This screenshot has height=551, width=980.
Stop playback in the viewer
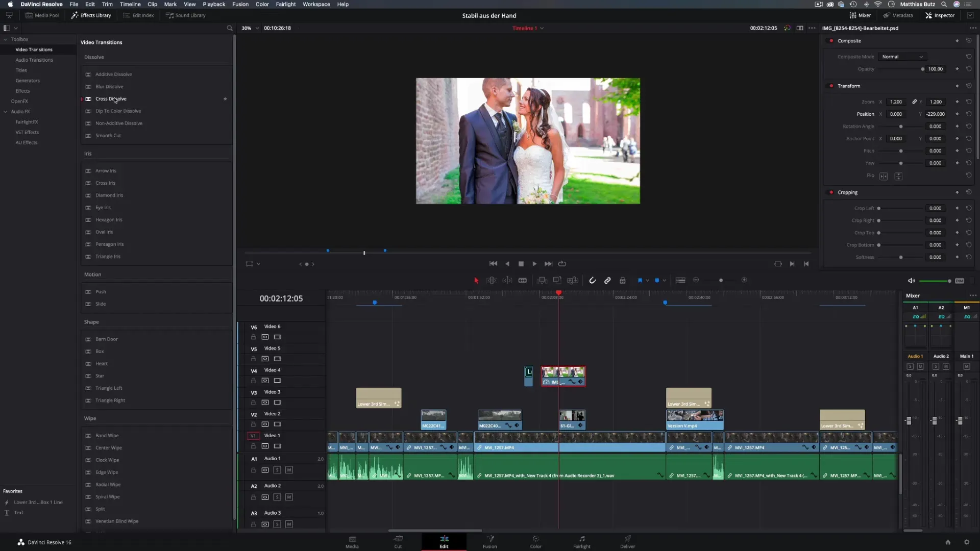521,264
